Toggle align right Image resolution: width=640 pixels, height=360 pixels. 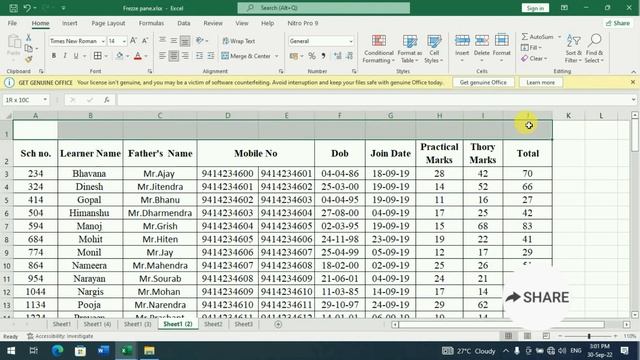[185, 56]
